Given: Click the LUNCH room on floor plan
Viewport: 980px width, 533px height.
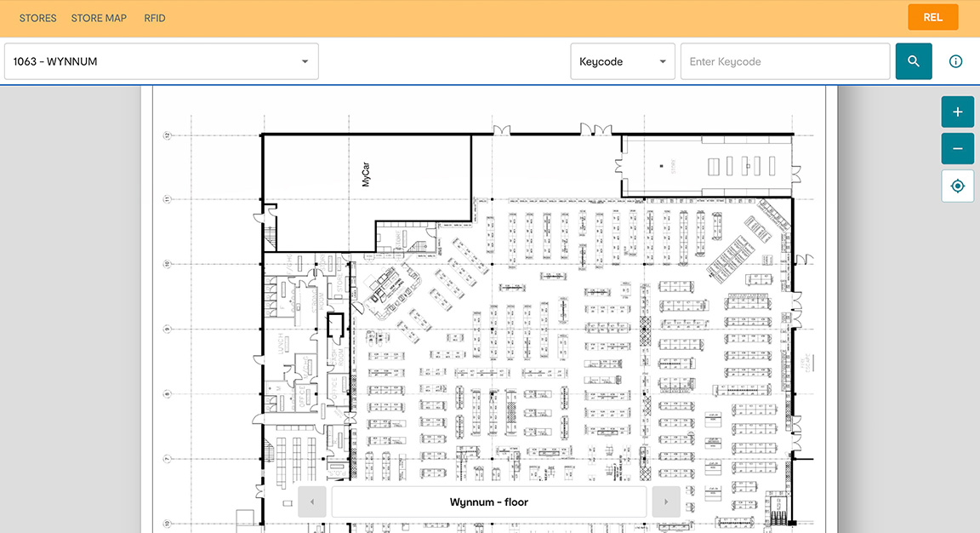Looking at the screenshot, I should pos(281,345).
